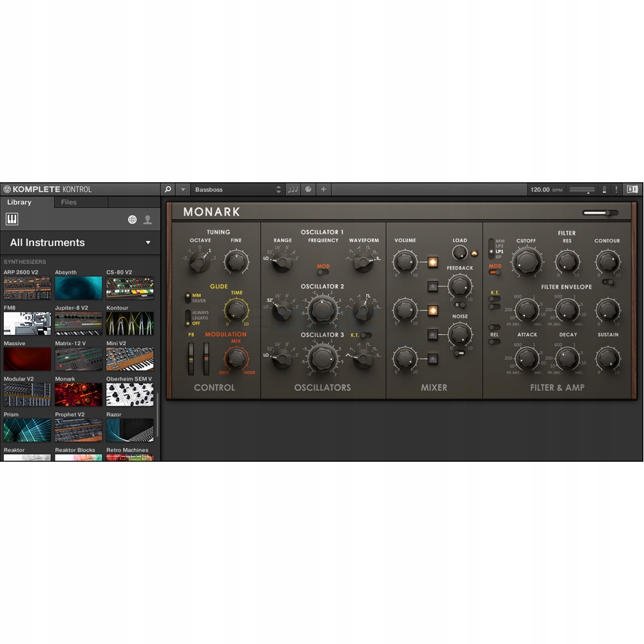Viewport: 644px width, 644px height.
Task: Enable the Feedback mixer square button
Action: [433, 286]
